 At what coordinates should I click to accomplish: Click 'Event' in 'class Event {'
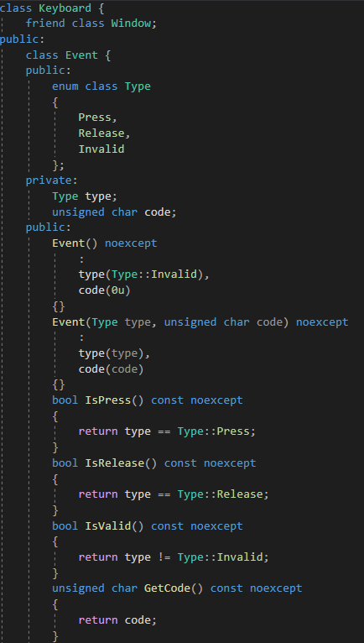click(81, 55)
